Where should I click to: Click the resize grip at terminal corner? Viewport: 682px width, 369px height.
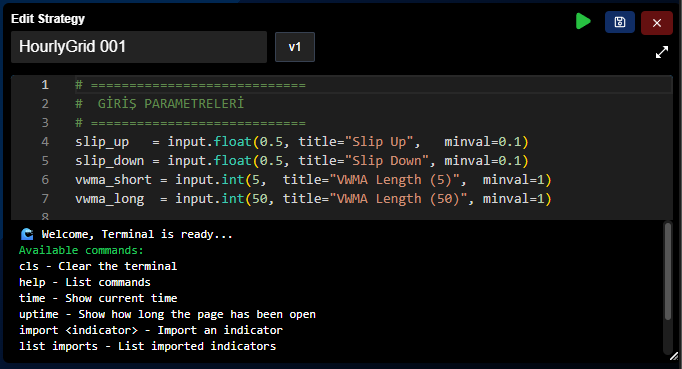pyautogui.click(x=674, y=356)
